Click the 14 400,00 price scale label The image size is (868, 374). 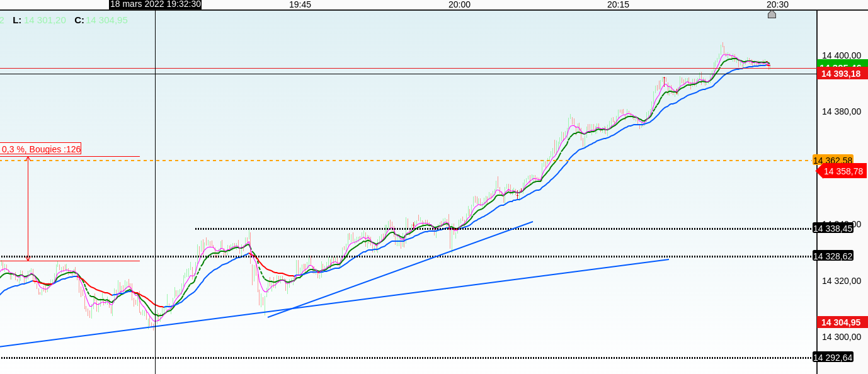pyautogui.click(x=841, y=55)
